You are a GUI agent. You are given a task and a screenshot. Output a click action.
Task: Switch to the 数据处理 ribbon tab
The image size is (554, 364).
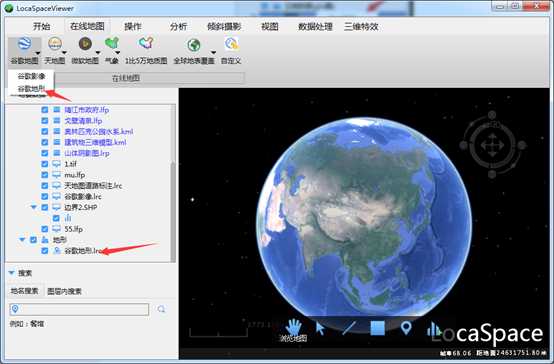[316, 27]
